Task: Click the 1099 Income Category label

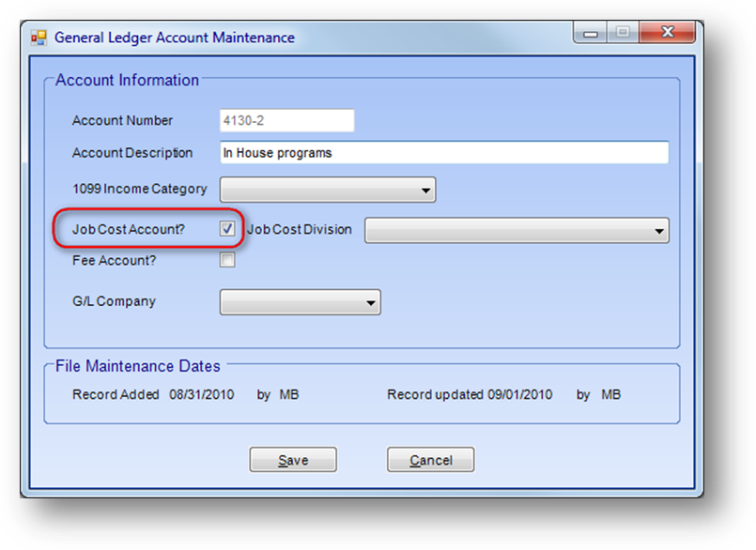Action: (x=139, y=189)
